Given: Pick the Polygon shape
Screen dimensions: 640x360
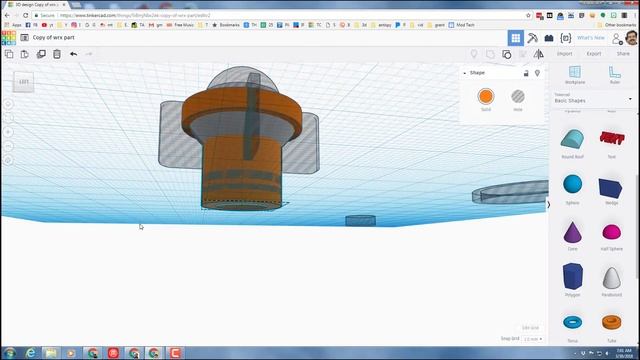Looking at the screenshot, I should point(573,276).
